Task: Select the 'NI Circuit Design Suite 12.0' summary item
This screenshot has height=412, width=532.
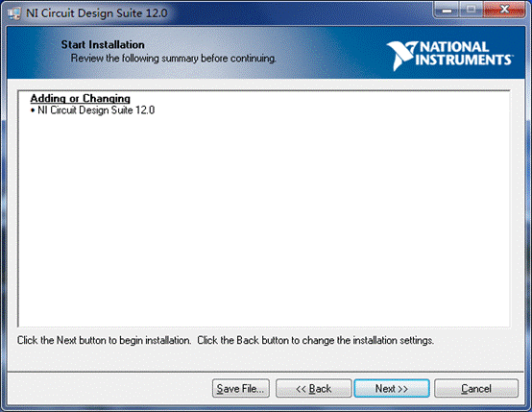Action: [x=92, y=110]
